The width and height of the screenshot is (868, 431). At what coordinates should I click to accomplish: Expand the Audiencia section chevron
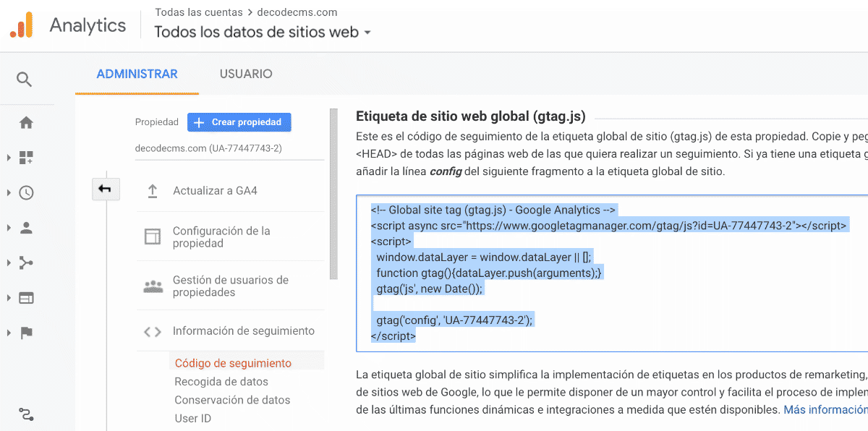[10, 228]
